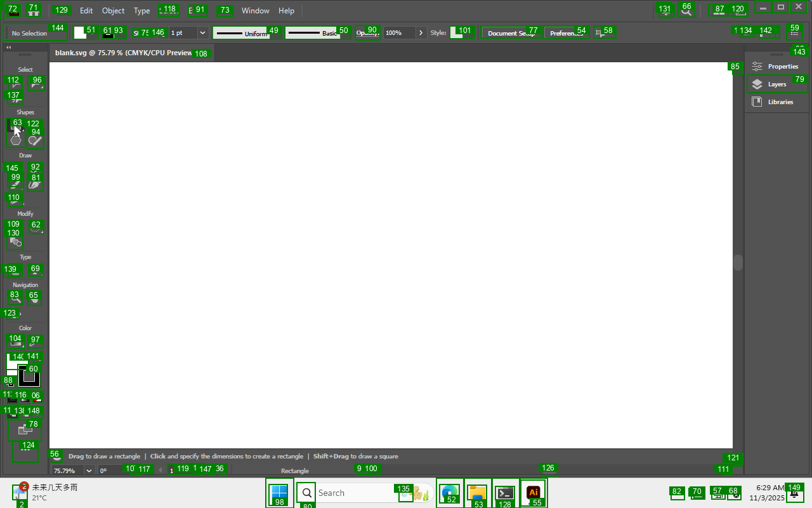This screenshot has width=812, height=508.
Task: Click the Preferences button
Action: [x=566, y=33]
